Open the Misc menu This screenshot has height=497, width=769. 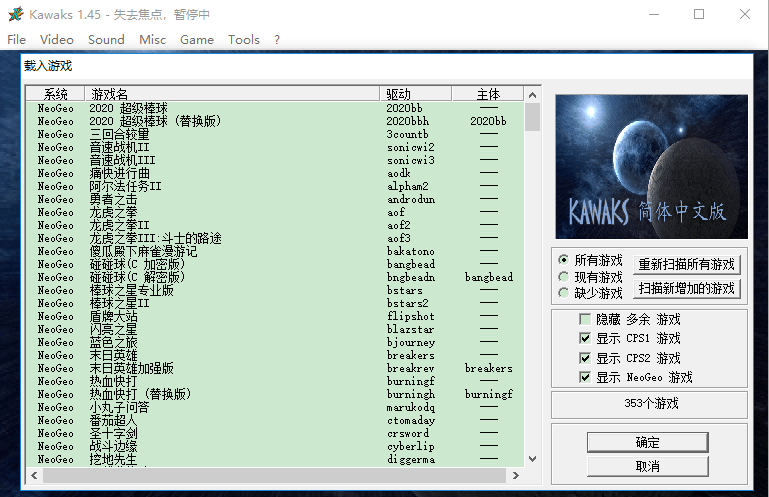pos(153,39)
